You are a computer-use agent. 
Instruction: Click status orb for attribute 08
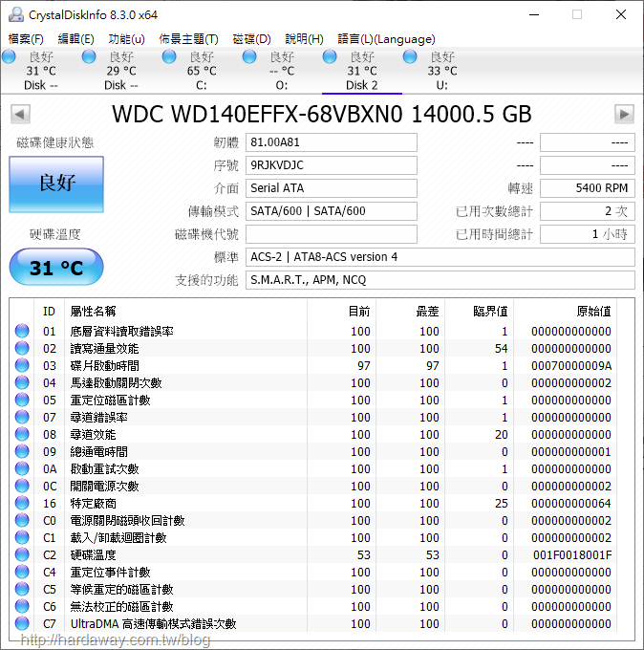[22, 434]
